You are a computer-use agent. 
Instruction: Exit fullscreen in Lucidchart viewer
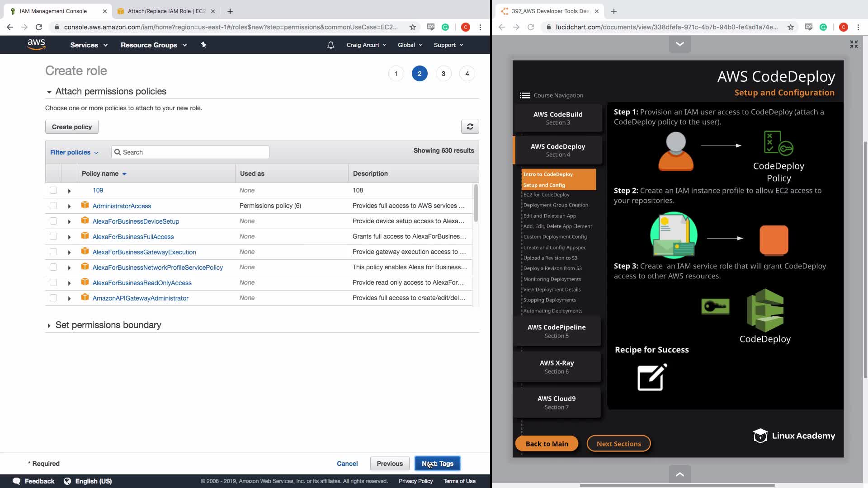(854, 44)
